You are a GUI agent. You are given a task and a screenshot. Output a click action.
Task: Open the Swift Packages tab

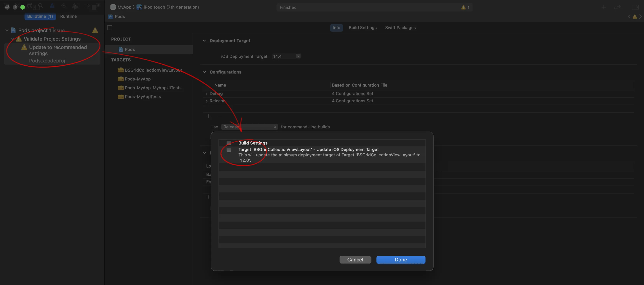[x=400, y=28]
